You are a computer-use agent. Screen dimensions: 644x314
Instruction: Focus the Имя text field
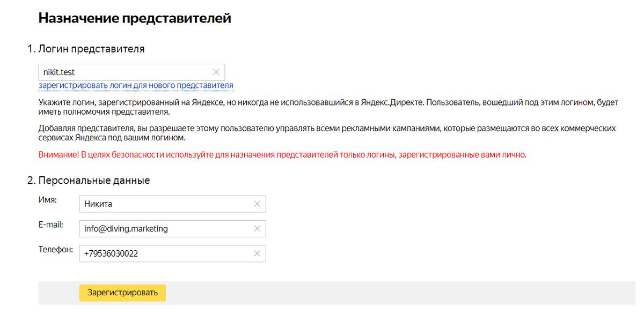161,204
